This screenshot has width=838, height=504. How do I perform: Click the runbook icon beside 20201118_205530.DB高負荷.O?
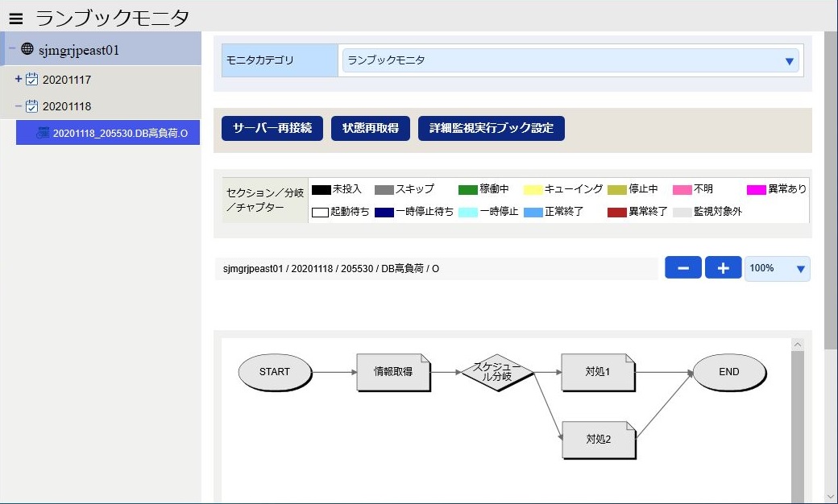coord(43,133)
